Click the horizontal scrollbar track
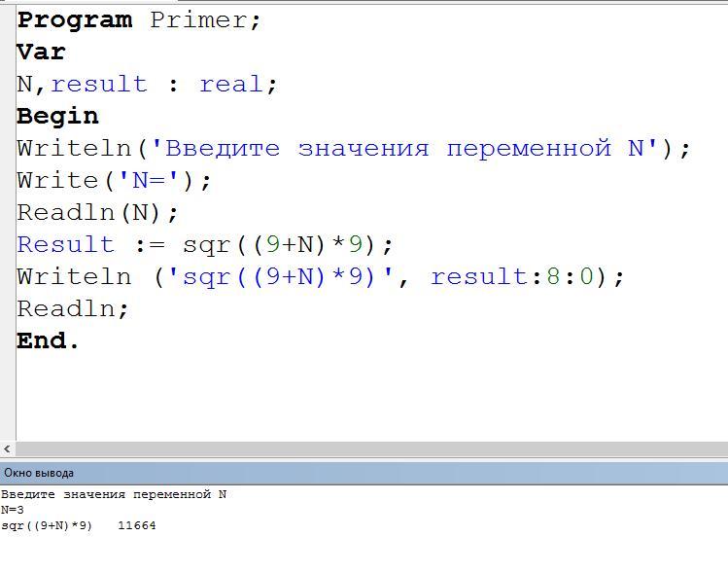 coord(369,448)
